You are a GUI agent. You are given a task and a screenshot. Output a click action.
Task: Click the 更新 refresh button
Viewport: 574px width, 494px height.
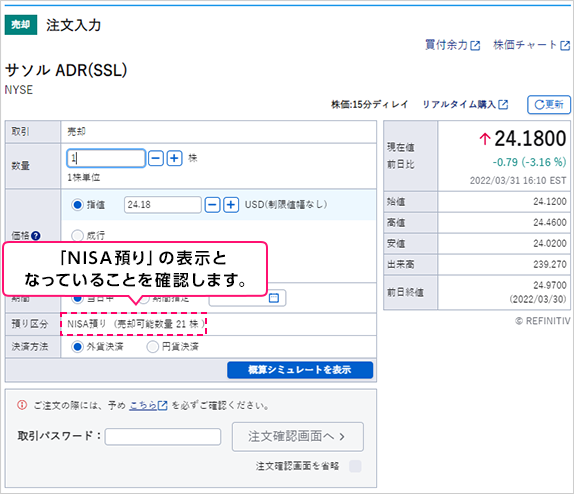click(549, 105)
